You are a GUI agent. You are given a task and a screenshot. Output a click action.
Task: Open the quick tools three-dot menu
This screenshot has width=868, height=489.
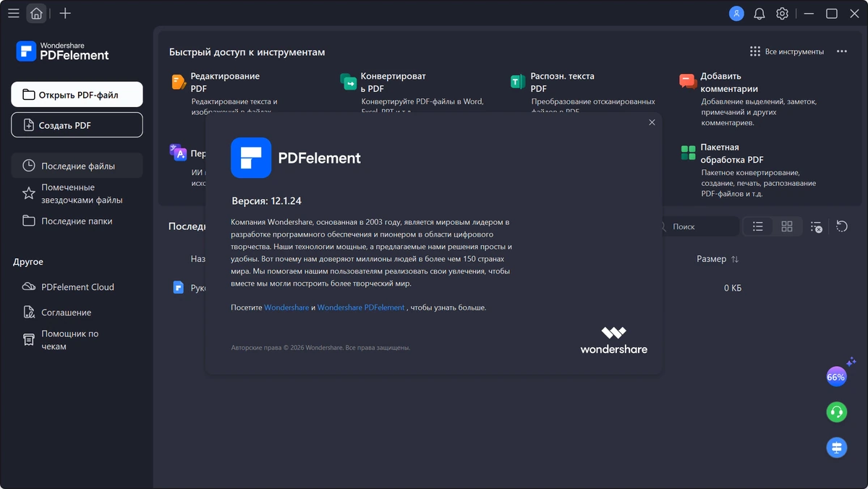point(841,51)
